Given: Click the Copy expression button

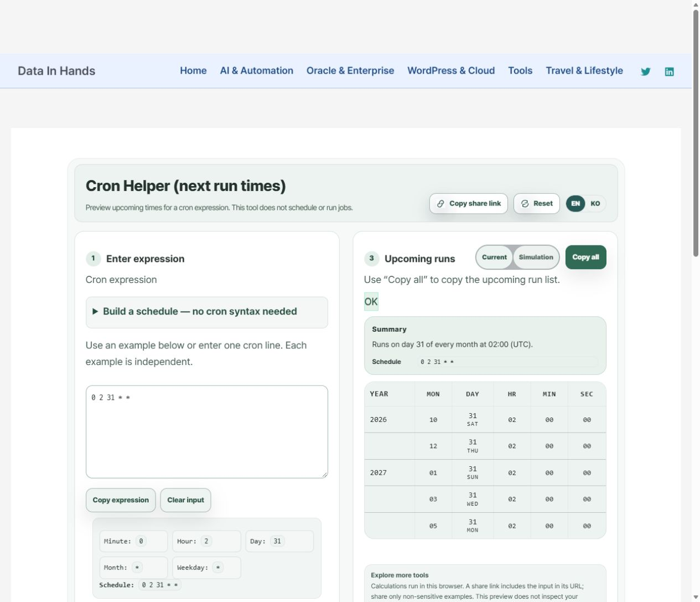Looking at the screenshot, I should point(121,500).
